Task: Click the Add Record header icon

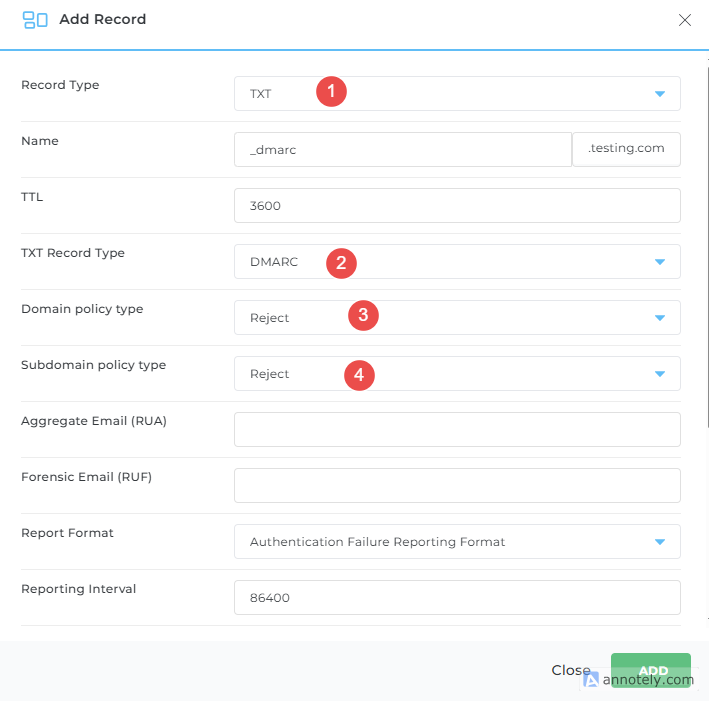Action: point(35,19)
